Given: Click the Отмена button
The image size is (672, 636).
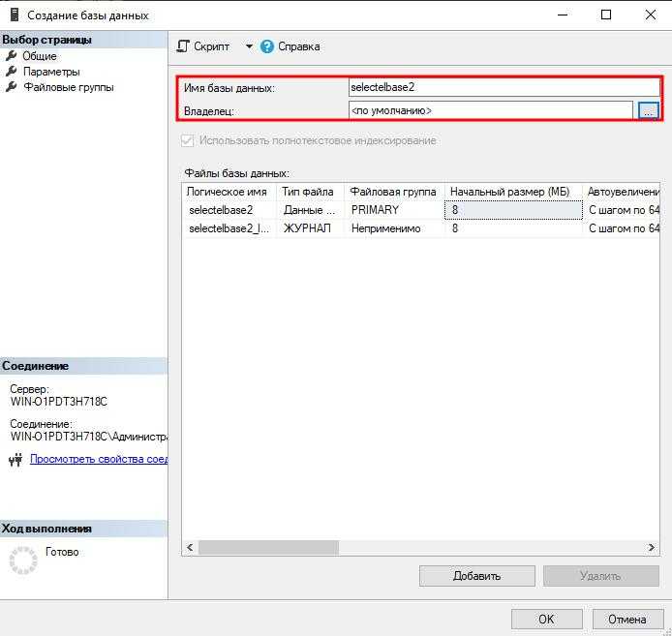Looking at the screenshot, I should pyautogui.click(x=626, y=620).
